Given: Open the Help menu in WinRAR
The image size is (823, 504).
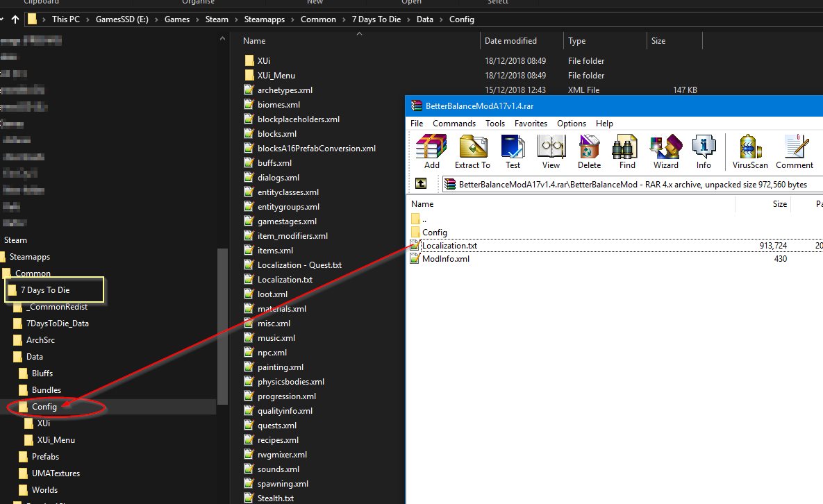Looking at the screenshot, I should [x=604, y=124].
